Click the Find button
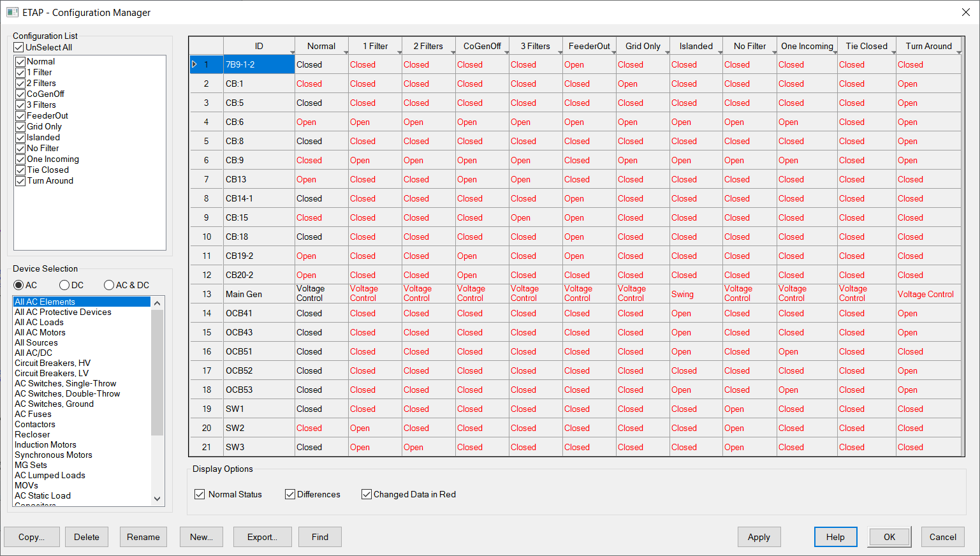The image size is (980, 556). click(319, 537)
